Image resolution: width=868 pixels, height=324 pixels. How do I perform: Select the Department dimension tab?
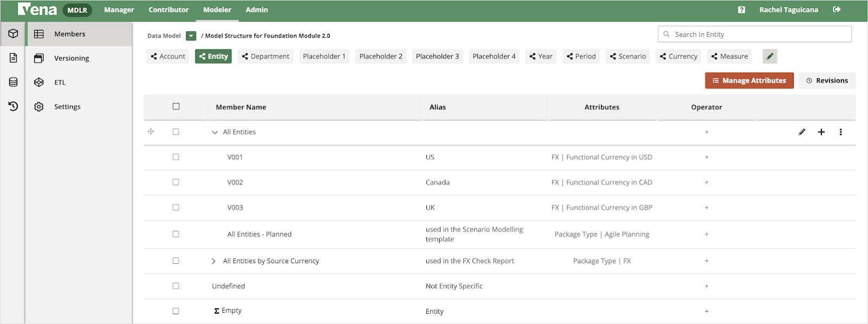[x=265, y=56]
